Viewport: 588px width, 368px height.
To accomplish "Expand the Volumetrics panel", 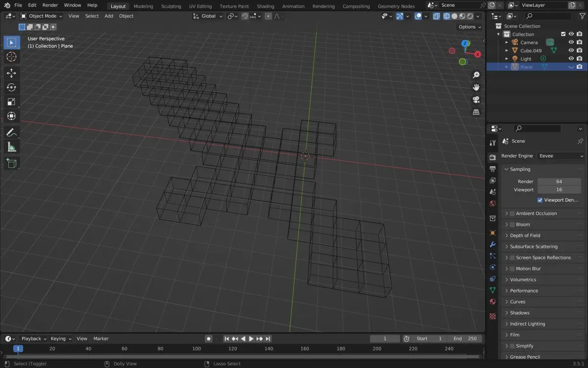I will (x=507, y=280).
